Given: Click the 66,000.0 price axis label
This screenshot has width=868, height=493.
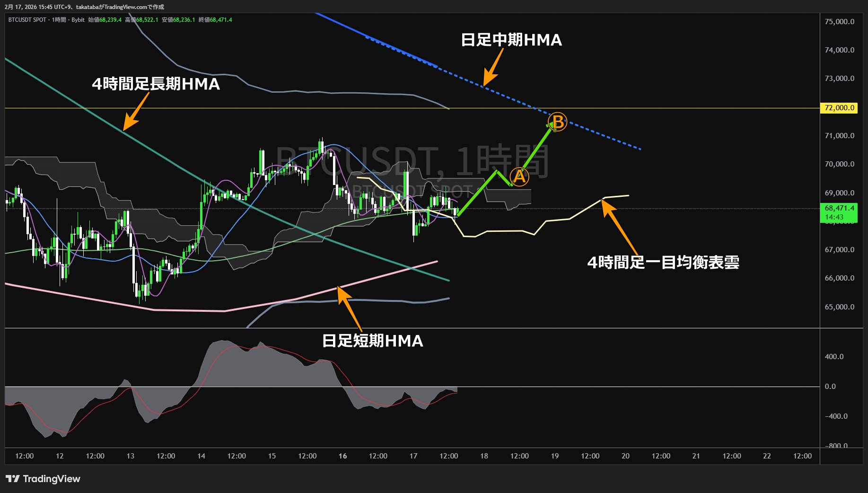Looking at the screenshot, I should point(840,278).
